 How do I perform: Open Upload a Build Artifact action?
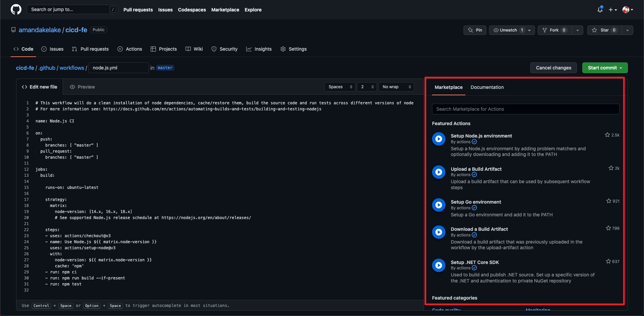(x=476, y=169)
